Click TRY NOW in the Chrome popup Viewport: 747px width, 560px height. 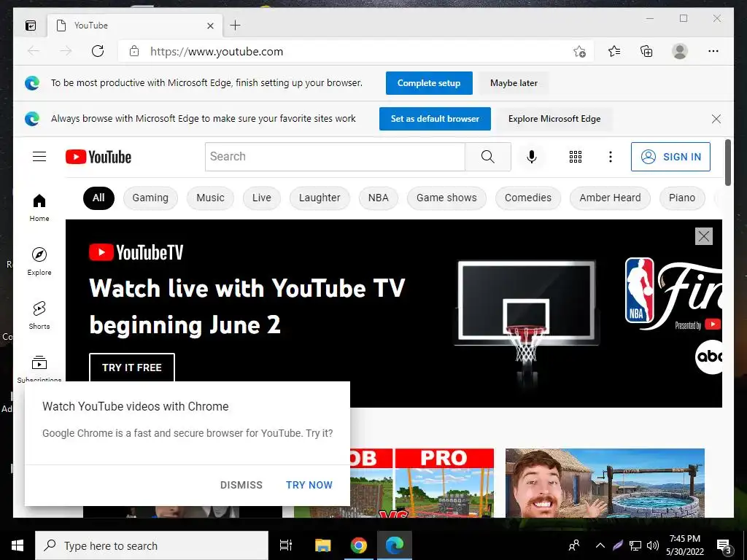(x=309, y=485)
